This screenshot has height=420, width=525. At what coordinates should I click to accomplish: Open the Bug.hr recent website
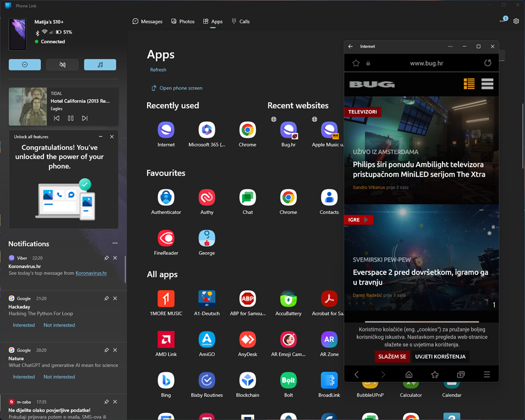click(288, 130)
